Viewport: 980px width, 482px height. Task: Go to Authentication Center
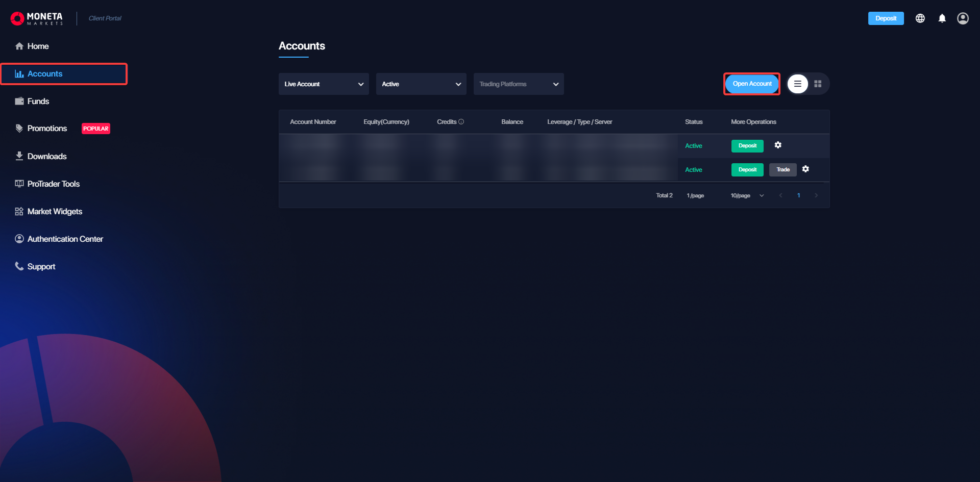[x=65, y=239]
